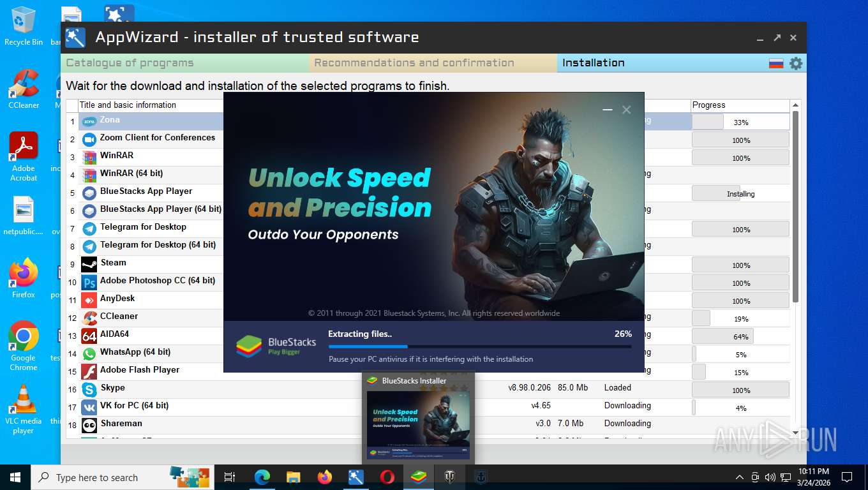Click the AIDA64 icon in list
Viewport: 868px width, 490px height.
pyautogui.click(x=89, y=336)
